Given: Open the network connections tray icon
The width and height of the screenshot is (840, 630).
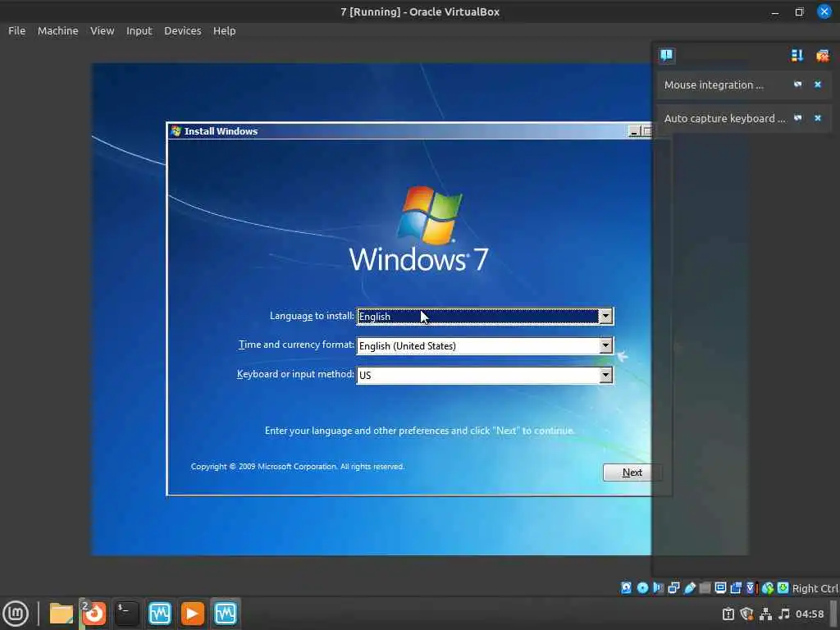Looking at the screenshot, I should tap(765, 614).
